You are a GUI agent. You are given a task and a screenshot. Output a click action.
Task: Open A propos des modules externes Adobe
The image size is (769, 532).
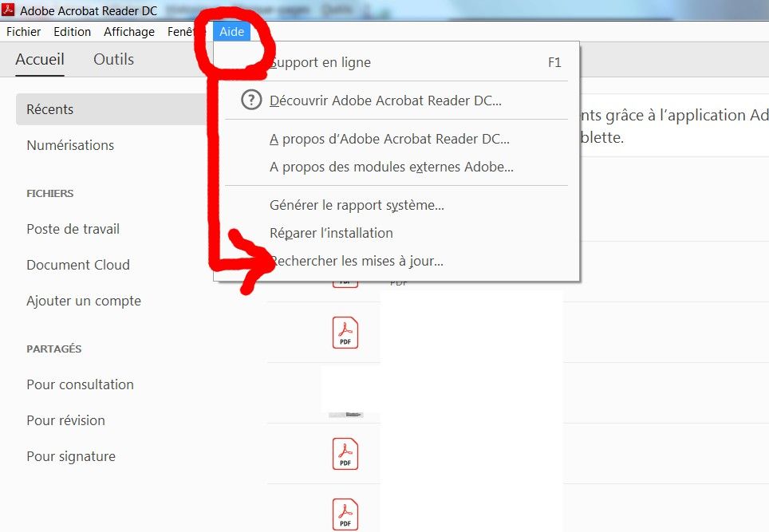click(x=396, y=167)
